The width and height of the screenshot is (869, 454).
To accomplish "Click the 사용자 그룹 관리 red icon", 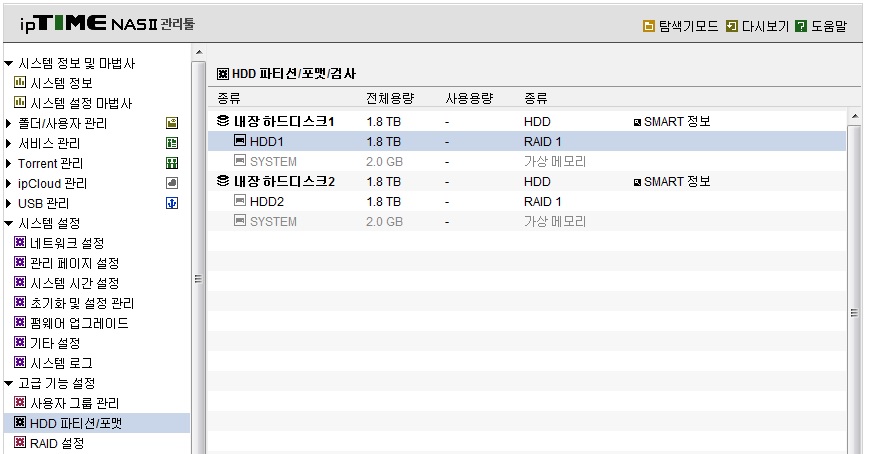I will click(x=20, y=402).
